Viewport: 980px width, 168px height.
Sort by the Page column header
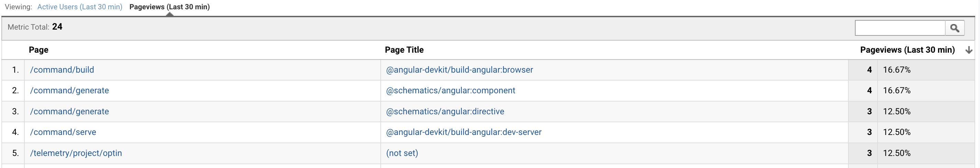click(38, 50)
